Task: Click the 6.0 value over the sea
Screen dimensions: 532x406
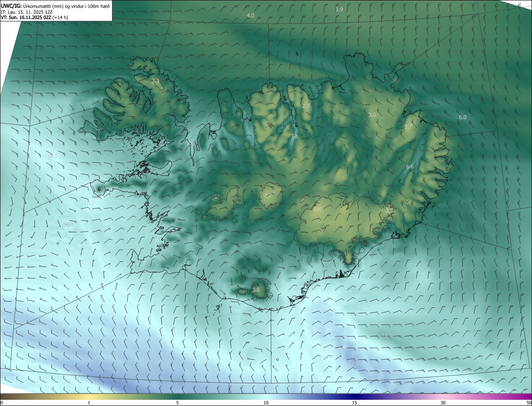Action: click(x=463, y=117)
